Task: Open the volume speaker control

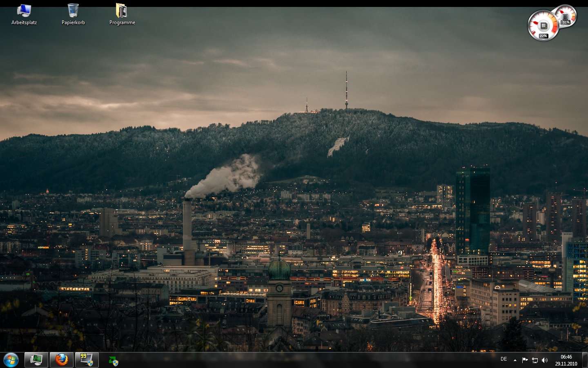Action: tap(544, 360)
